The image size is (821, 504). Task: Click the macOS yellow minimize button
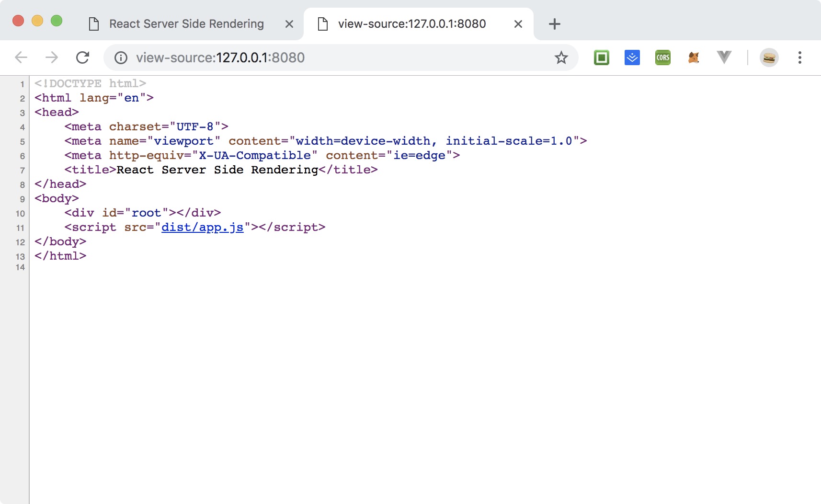[37, 21]
